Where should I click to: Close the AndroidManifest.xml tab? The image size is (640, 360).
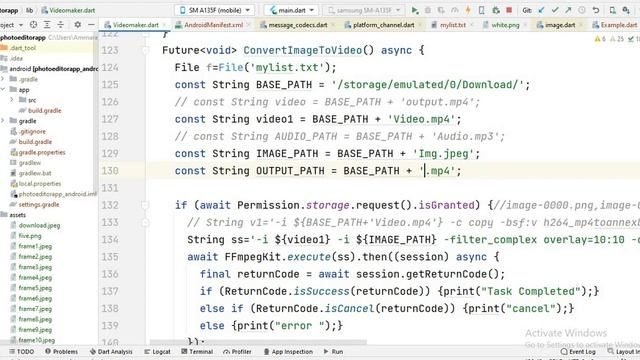[x=249, y=25]
